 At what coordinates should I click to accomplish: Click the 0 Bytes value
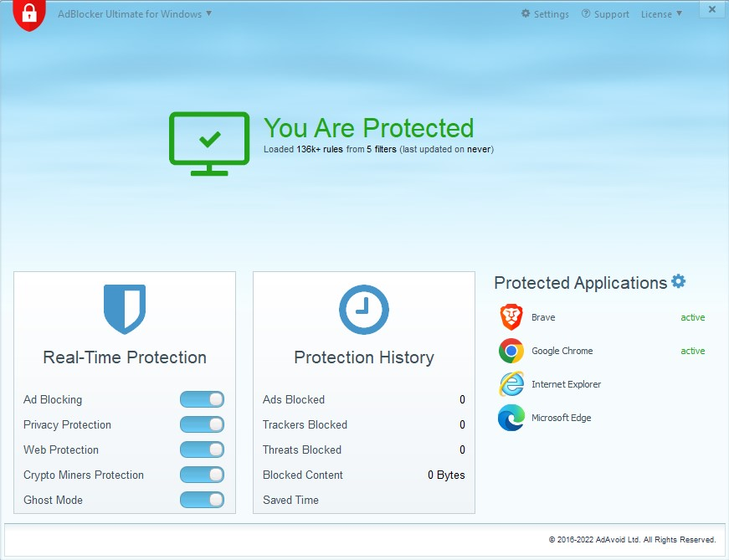446,475
